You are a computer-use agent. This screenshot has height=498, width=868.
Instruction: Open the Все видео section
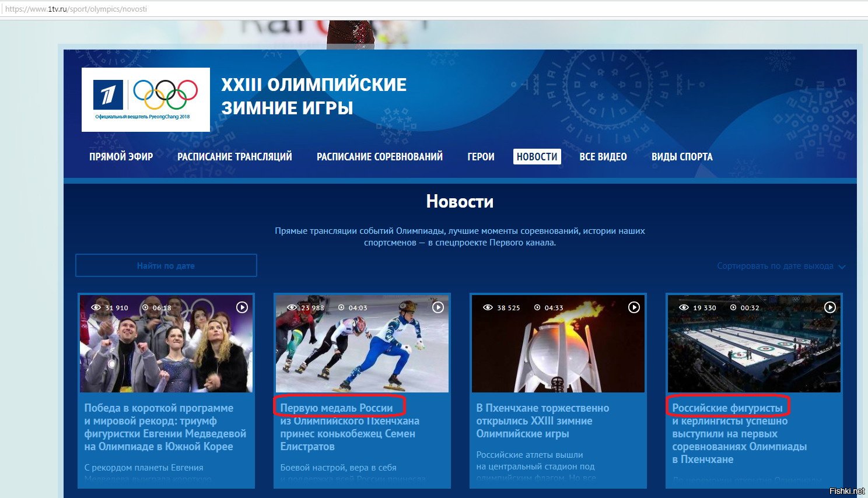(603, 157)
